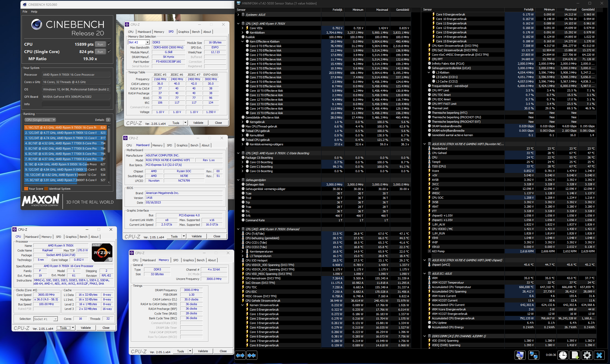Click the HWiNFO64 title bar app icon
The height and width of the screenshot is (364, 610).
click(x=238, y=3)
